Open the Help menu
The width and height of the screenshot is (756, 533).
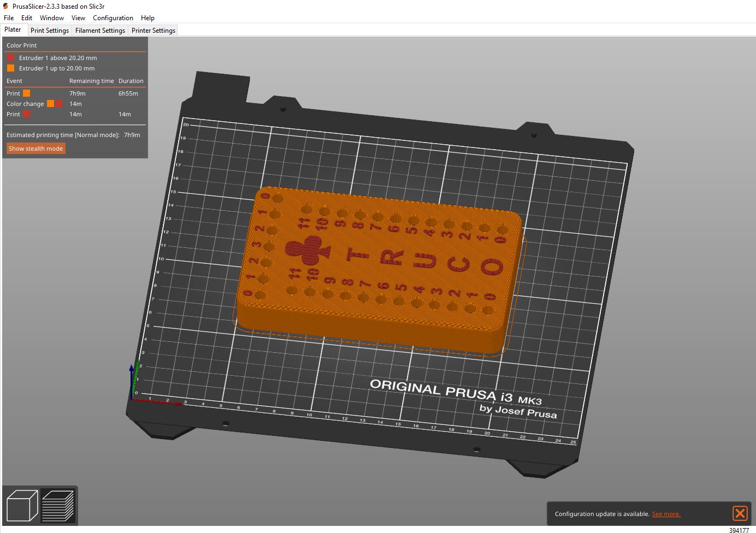coord(147,17)
